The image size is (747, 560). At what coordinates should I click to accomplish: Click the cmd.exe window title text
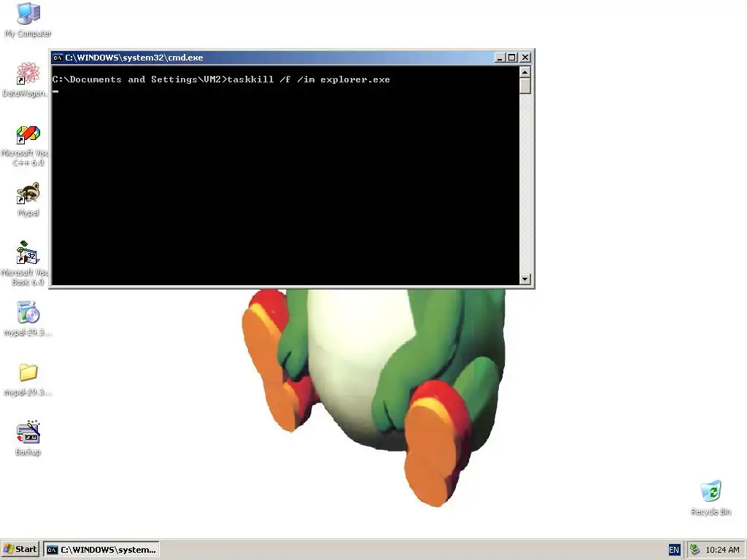pyautogui.click(x=134, y=58)
